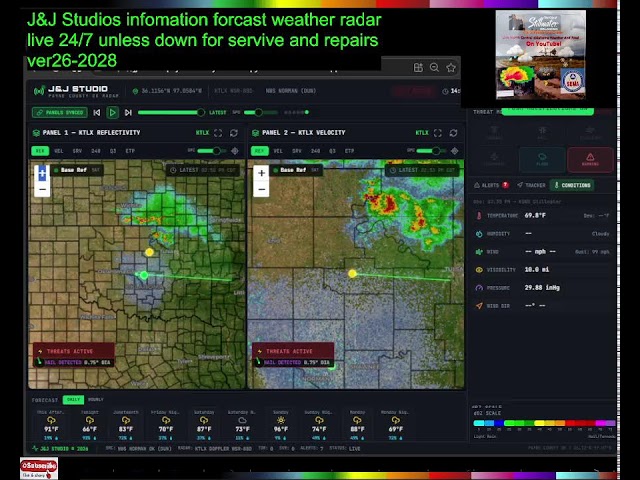The image size is (640, 480).
Task: Select Q3 tab in Panel 1
Action: [x=113, y=151]
